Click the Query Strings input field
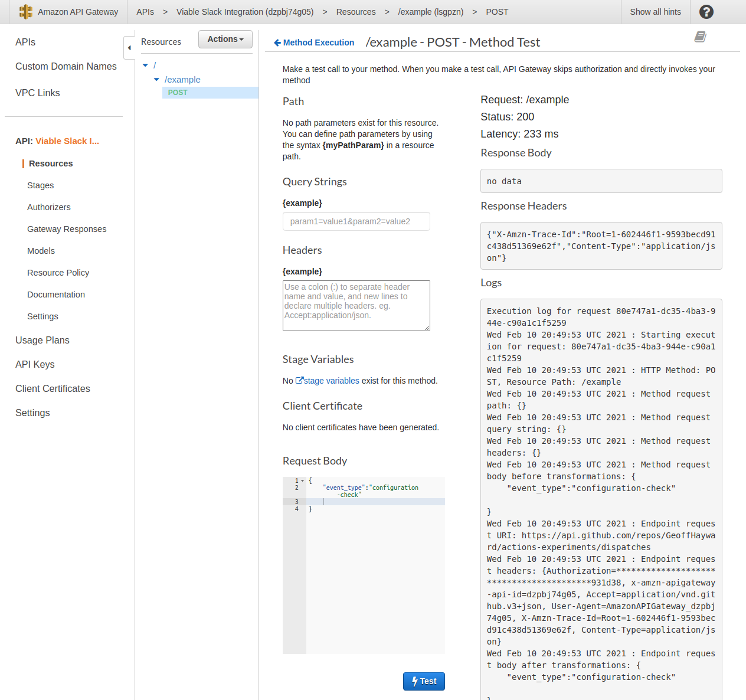The height and width of the screenshot is (700, 746). pyautogui.click(x=356, y=221)
